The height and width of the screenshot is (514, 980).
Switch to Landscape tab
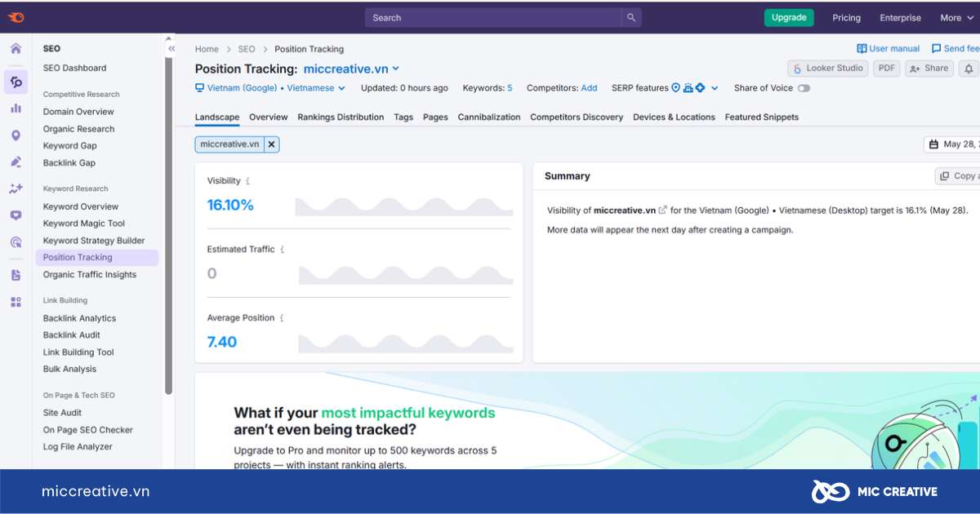[x=217, y=117]
